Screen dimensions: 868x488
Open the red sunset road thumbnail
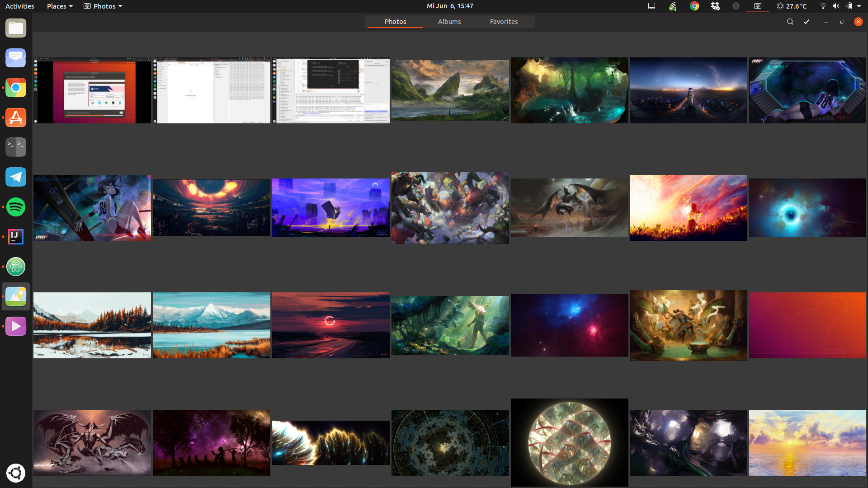coord(330,325)
